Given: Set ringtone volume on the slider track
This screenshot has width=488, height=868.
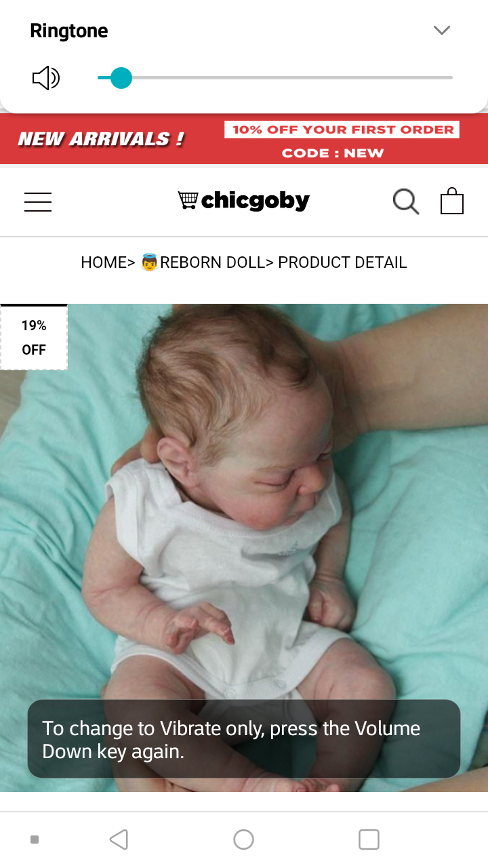Looking at the screenshot, I should 275,78.
